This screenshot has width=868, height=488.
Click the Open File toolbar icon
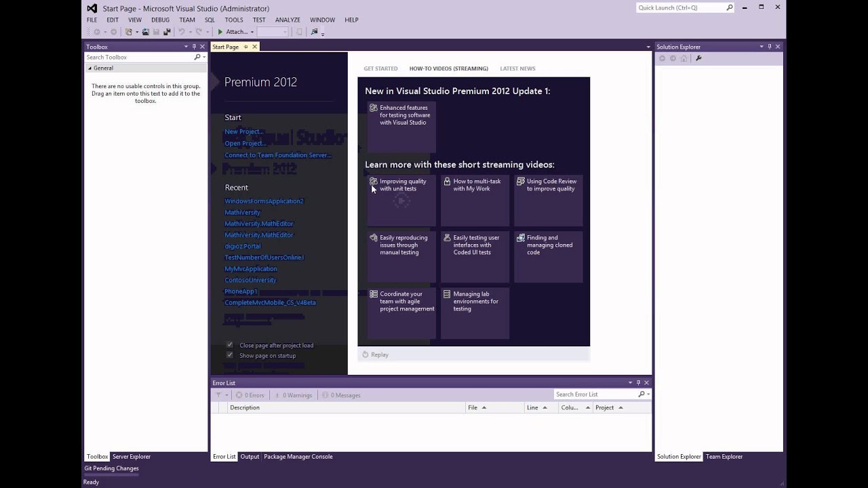click(x=145, y=32)
